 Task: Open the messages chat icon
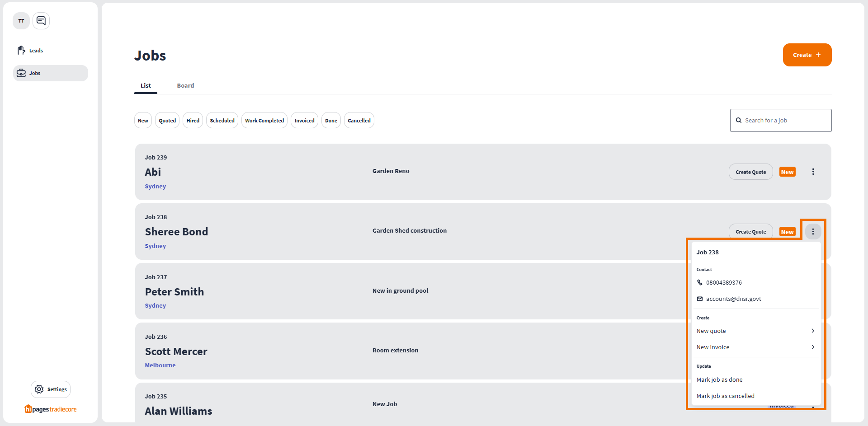41,21
